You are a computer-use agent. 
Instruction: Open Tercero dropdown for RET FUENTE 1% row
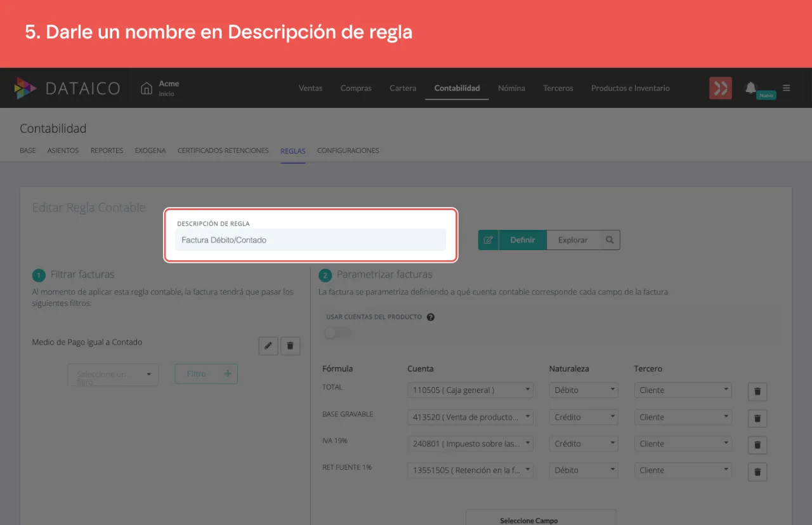click(x=683, y=470)
